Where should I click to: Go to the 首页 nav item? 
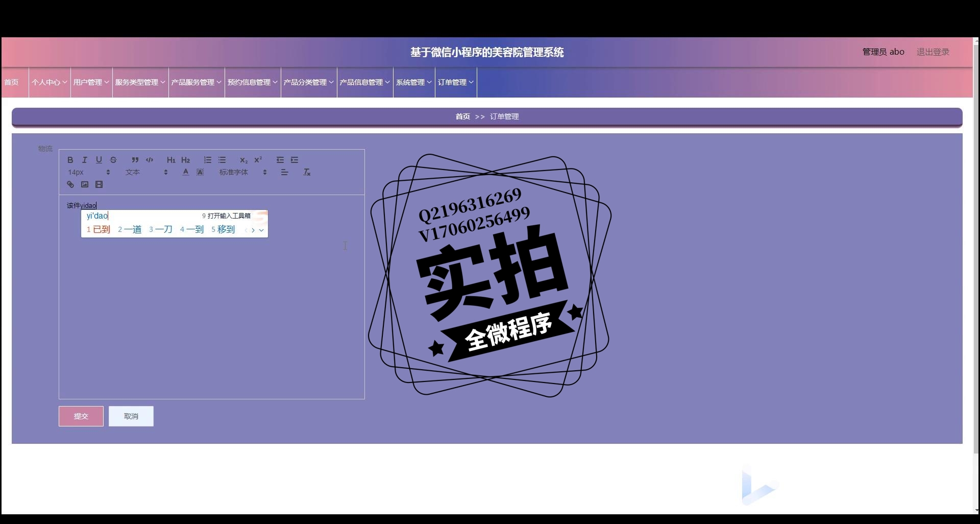(12, 82)
